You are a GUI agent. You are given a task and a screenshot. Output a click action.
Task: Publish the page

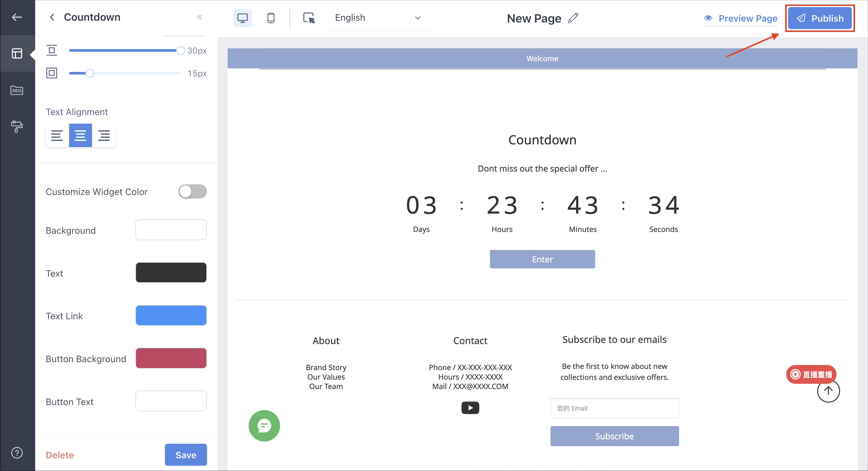pos(820,18)
